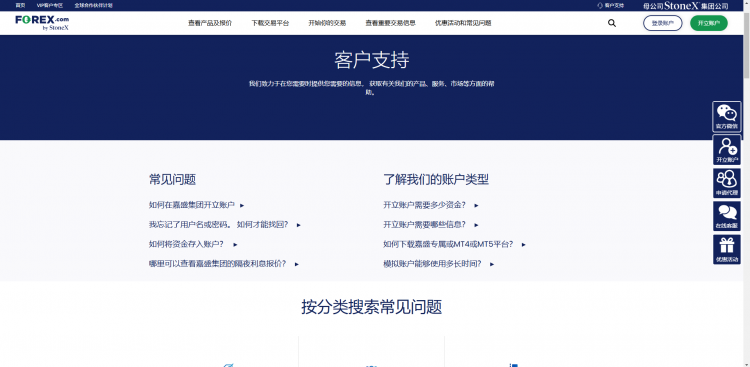This screenshot has height=367, width=750.
Task: Open the 下载交易平台 menu
Action: pyautogui.click(x=270, y=23)
